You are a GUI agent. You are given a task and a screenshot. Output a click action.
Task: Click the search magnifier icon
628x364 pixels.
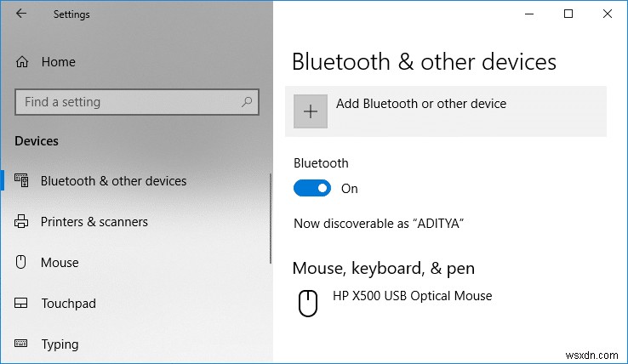pyautogui.click(x=247, y=102)
